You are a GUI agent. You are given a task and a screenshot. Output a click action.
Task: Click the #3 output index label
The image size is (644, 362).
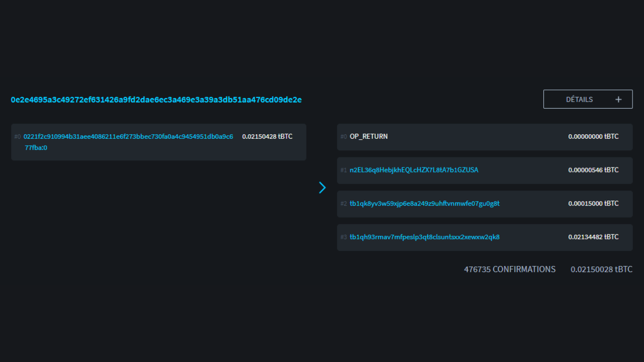point(344,237)
